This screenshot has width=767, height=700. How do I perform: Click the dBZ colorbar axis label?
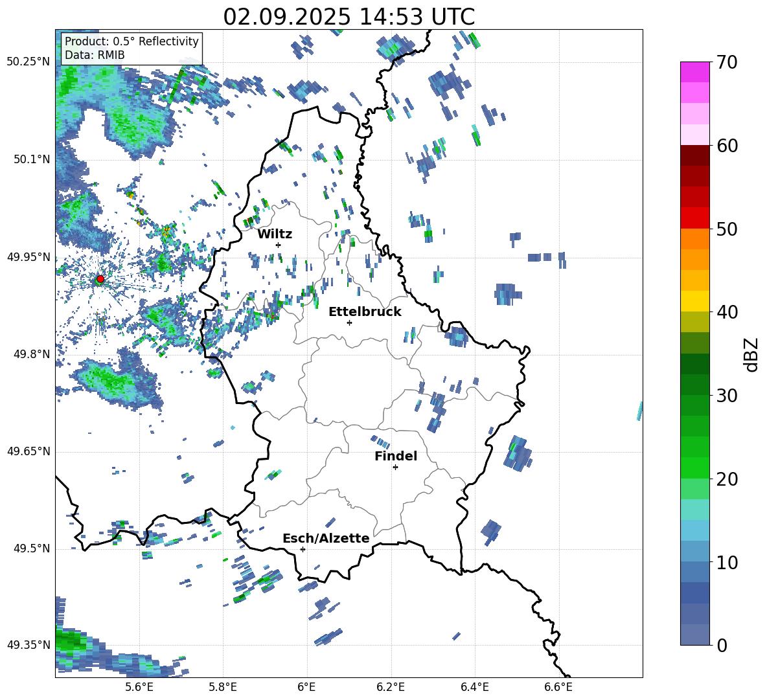pos(750,354)
